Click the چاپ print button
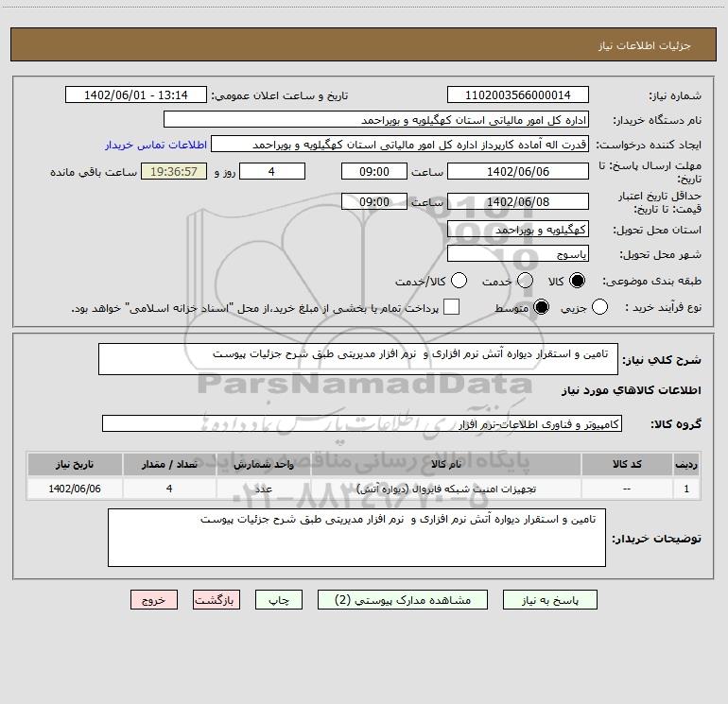 tap(279, 600)
